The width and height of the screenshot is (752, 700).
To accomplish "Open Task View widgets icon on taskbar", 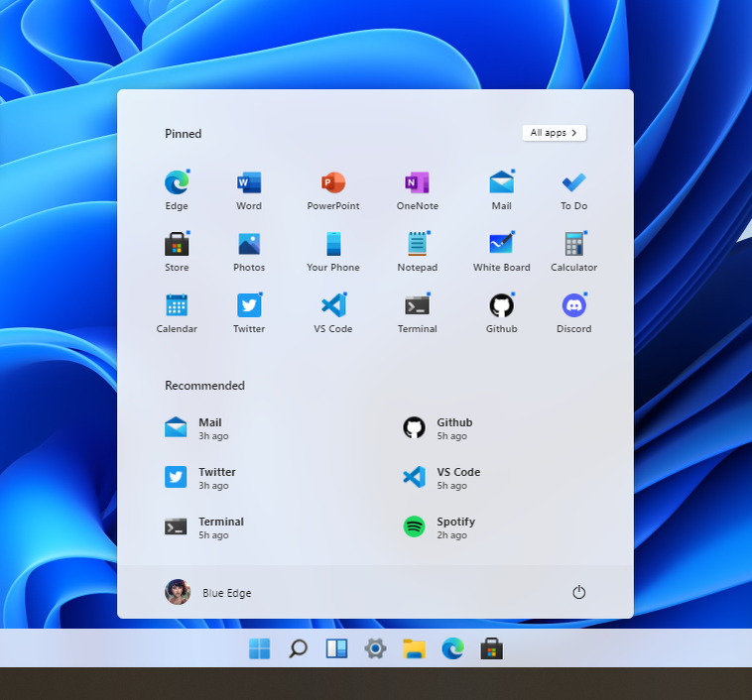I will [x=336, y=649].
